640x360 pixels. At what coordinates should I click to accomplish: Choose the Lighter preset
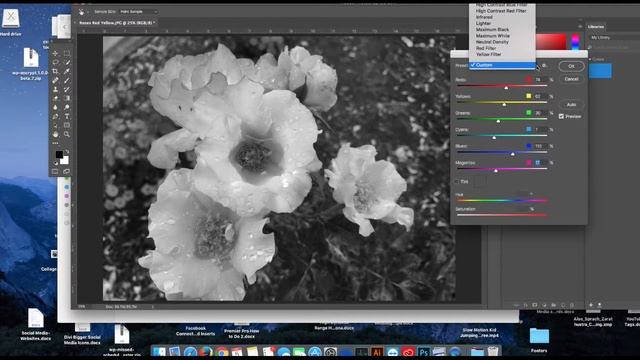501,23
